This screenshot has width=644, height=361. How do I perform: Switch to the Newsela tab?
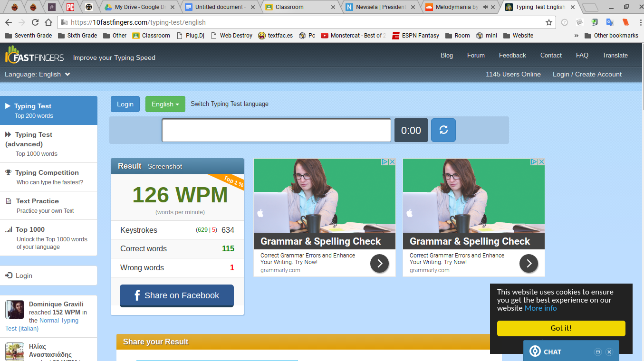click(381, 7)
